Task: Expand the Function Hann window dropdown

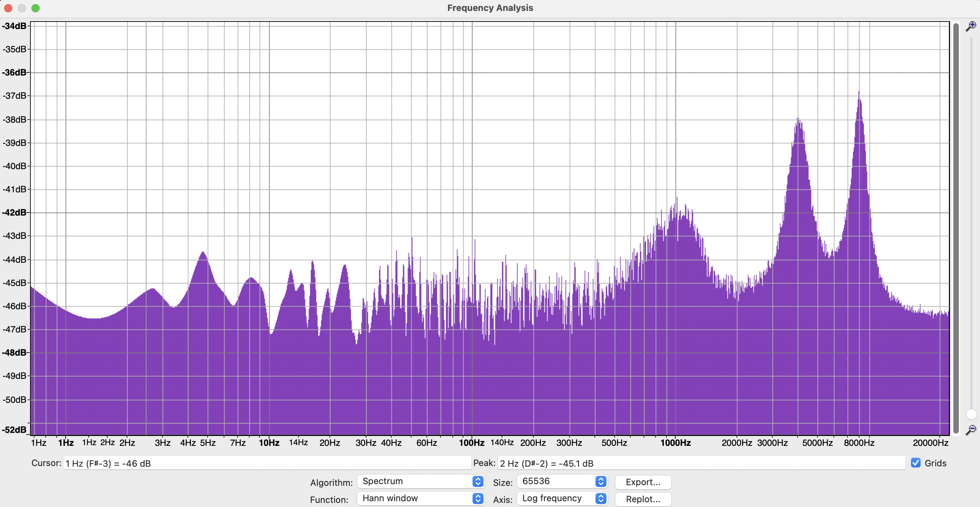Action: coord(420,498)
